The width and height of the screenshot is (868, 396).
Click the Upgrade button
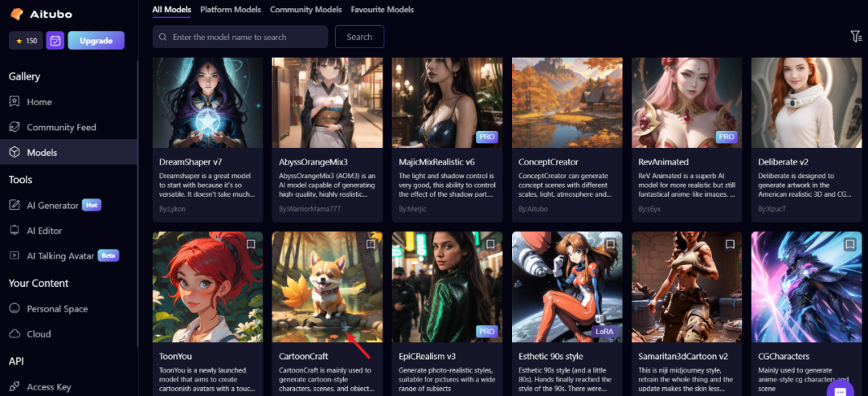pyautogui.click(x=96, y=40)
